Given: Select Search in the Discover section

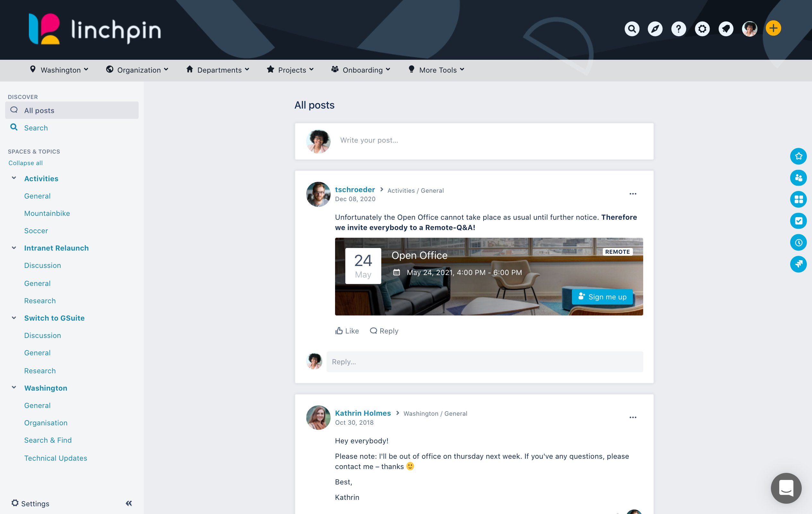Looking at the screenshot, I should 36,128.
